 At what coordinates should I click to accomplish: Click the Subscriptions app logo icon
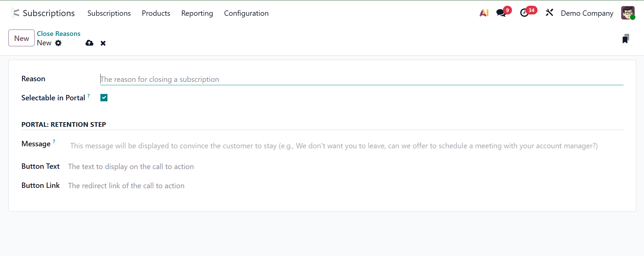[15, 13]
